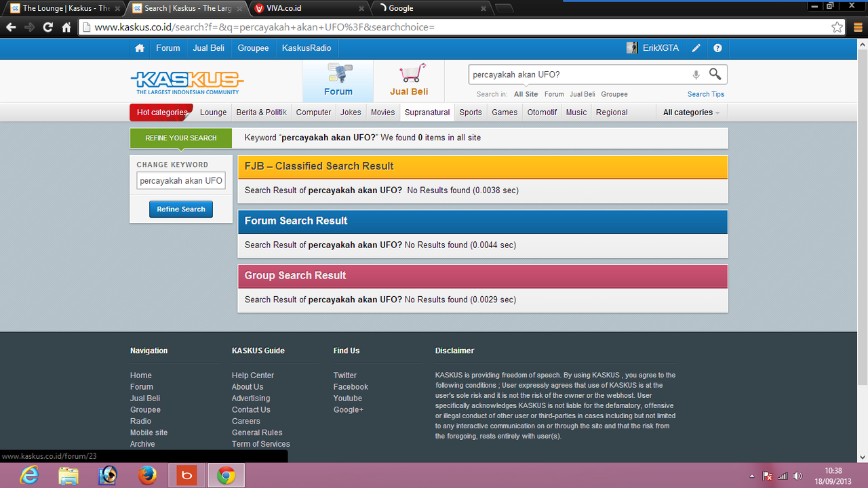This screenshot has width=868, height=488.
Task: Open Games category
Action: 505,113
